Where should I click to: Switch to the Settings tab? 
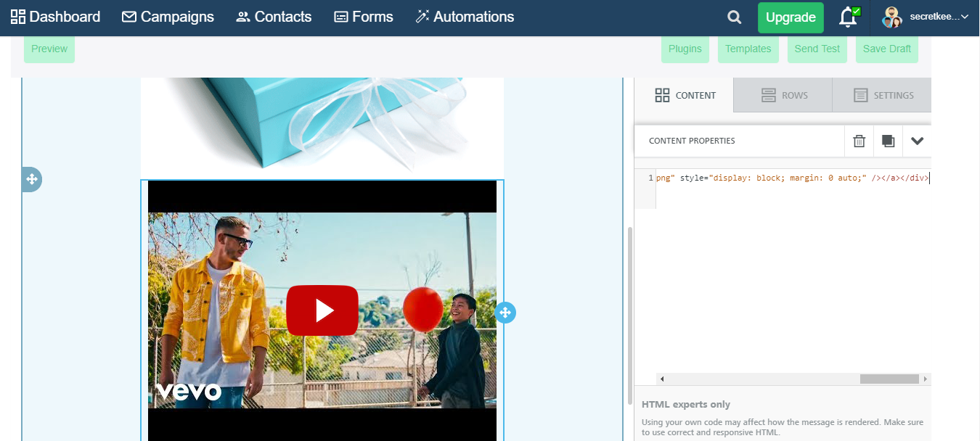tap(882, 95)
